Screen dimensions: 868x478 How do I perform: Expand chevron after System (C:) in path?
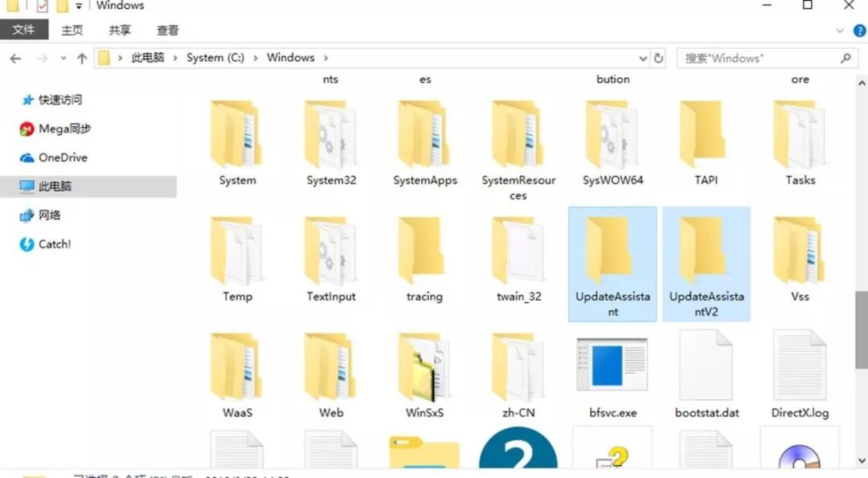tap(256, 58)
